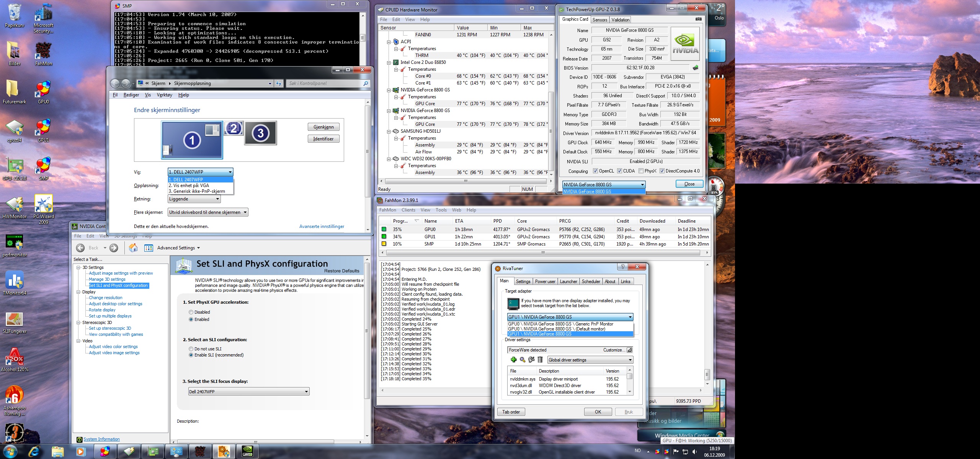Select Enable SLI (recommended) option
The width and height of the screenshot is (980, 459).
(x=191, y=355)
